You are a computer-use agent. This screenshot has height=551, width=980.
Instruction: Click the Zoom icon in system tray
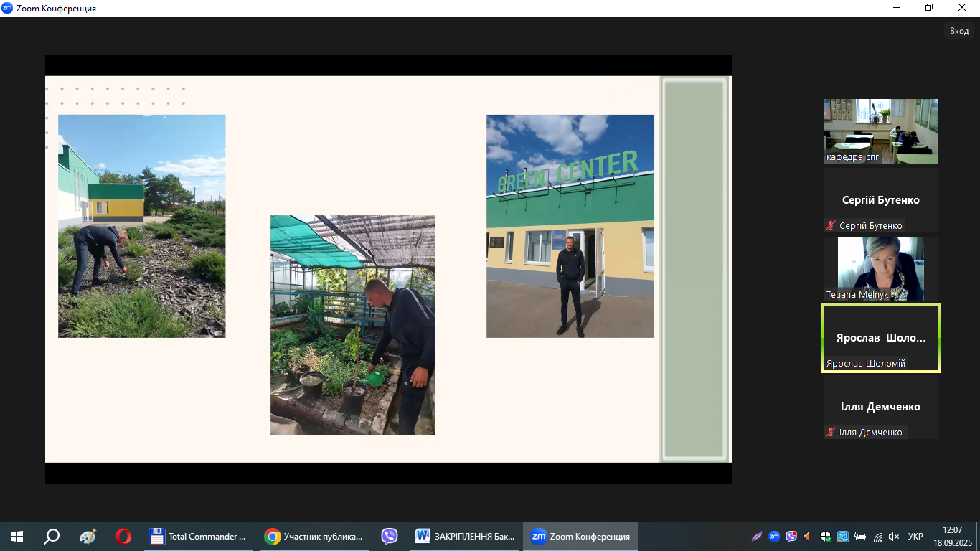[774, 537]
